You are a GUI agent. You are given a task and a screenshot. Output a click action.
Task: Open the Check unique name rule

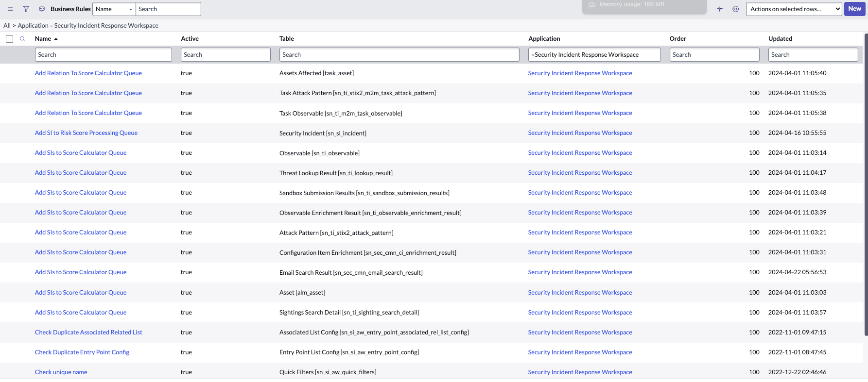[61, 372]
